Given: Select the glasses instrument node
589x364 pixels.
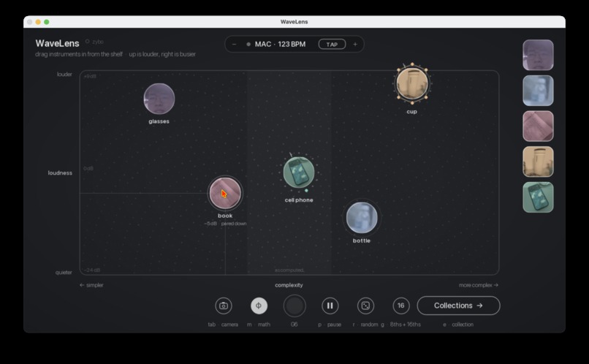Looking at the screenshot, I should tap(159, 99).
